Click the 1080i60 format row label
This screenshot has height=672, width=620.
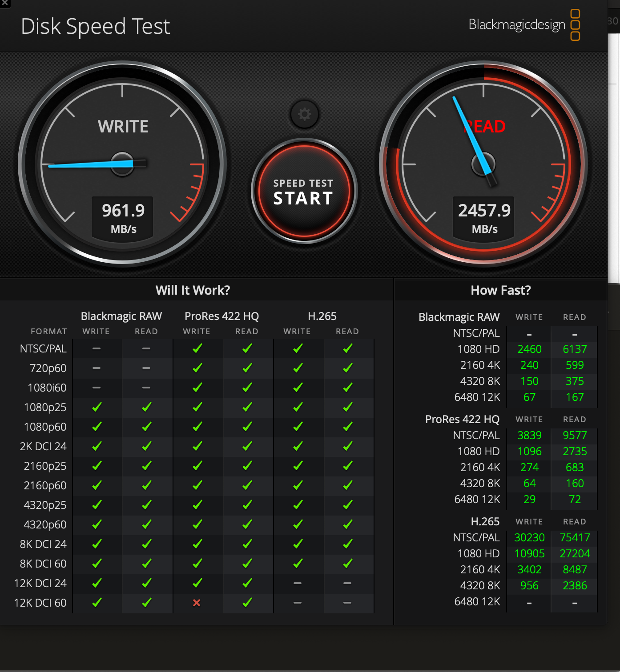pos(47,388)
